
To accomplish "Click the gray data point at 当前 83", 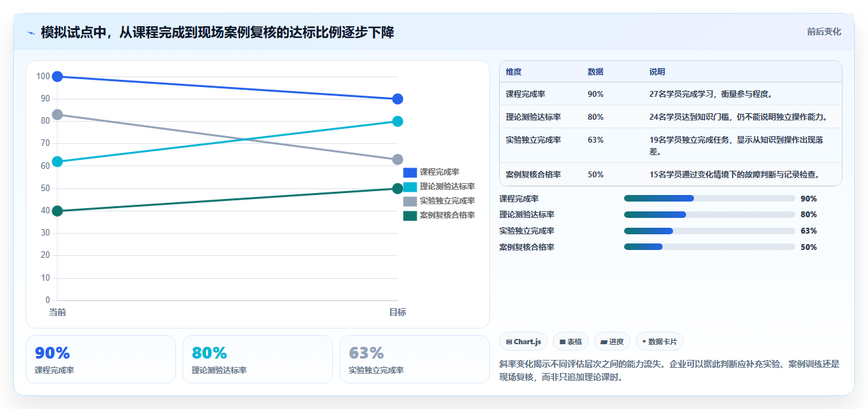I will (58, 115).
